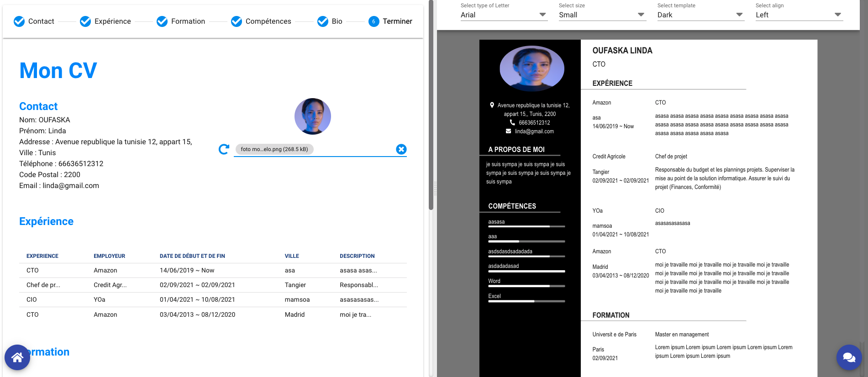Click the aaa skill bar

pyautogui.click(x=526, y=241)
